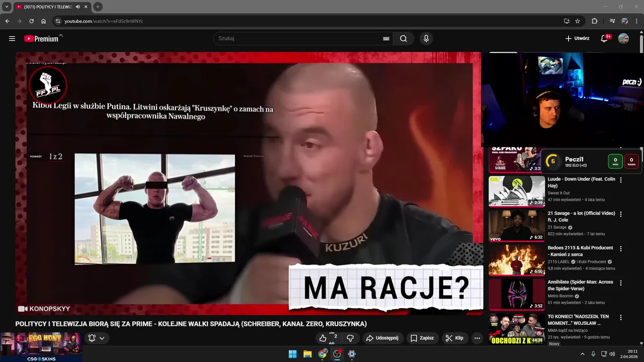Open Settings gear app in taskbar
The image size is (644, 362).
[352, 354]
